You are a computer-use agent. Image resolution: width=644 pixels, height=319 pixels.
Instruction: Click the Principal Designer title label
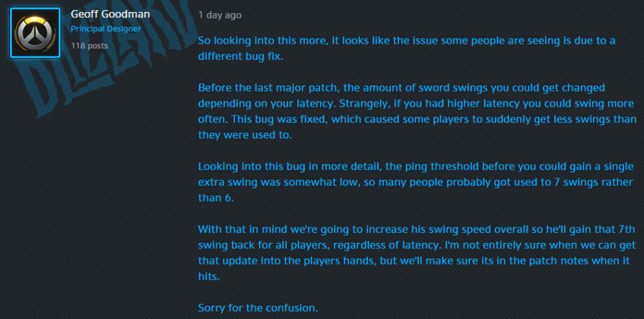(106, 29)
